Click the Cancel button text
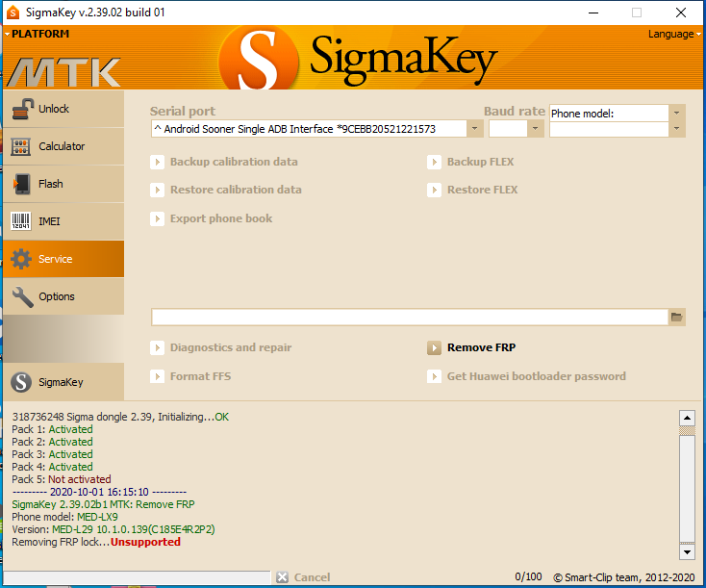 312,577
